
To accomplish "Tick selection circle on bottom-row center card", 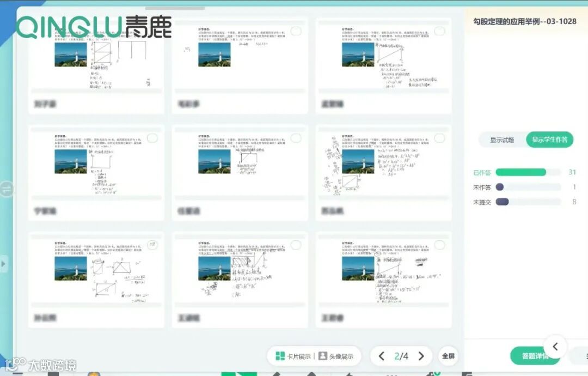I will click(296, 245).
